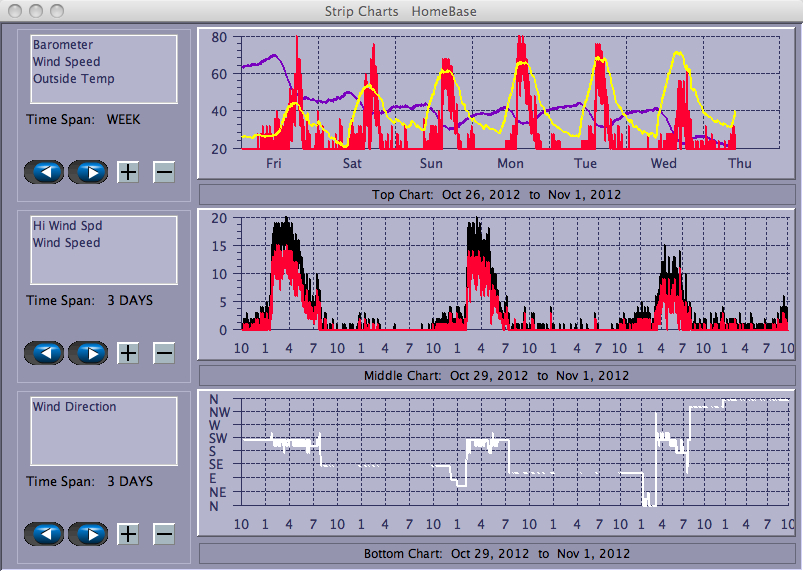Increase the middle chart time span with plus
This screenshot has width=803, height=571.
click(x=128, y=353)
